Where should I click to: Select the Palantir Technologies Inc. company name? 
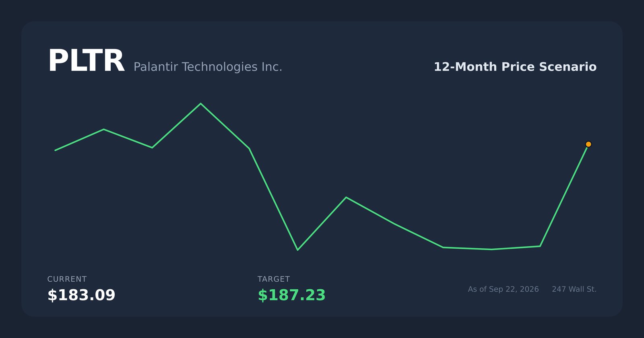tap(208, 67)
